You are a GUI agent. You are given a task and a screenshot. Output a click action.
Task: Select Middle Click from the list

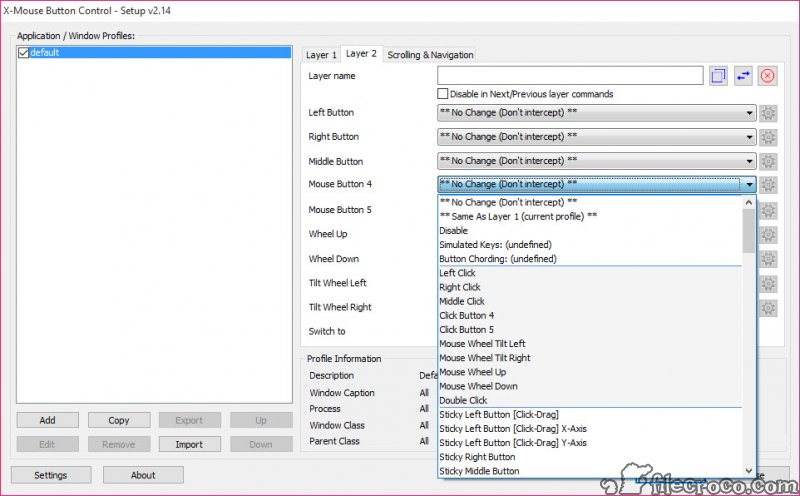click(590, 302)
